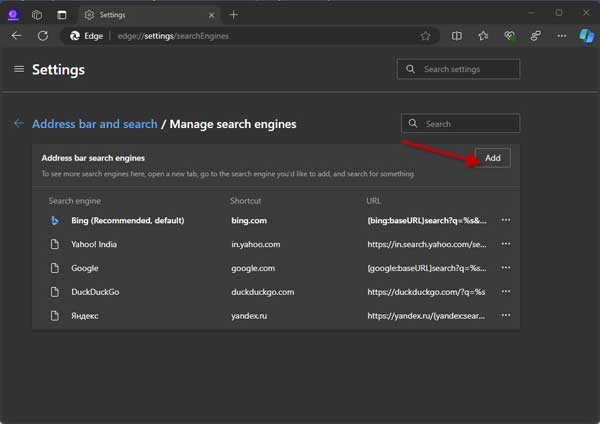Open the Extensions icon in toolbar
Screen dimensions: 600x424
(x=535, y=36)
